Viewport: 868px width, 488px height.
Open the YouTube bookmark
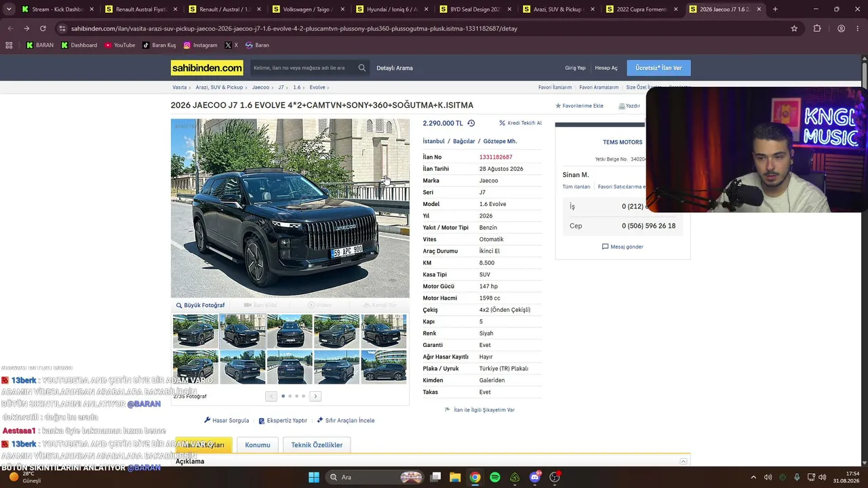pyautogui.click(x=120, y=45)
